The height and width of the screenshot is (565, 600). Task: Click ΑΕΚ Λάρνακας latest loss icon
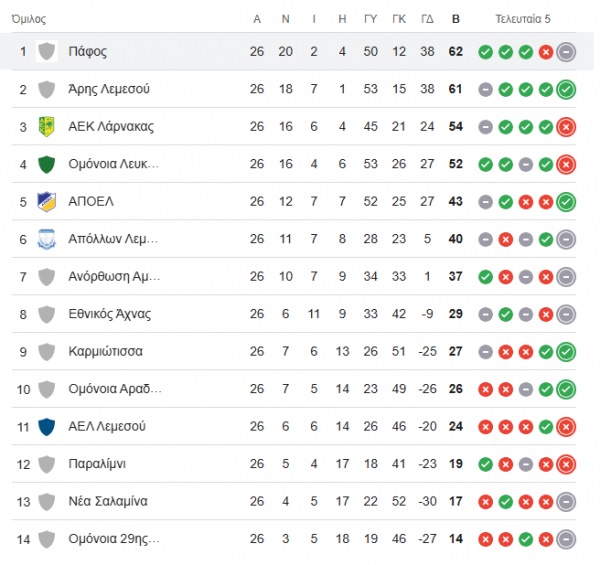(566, 127)
